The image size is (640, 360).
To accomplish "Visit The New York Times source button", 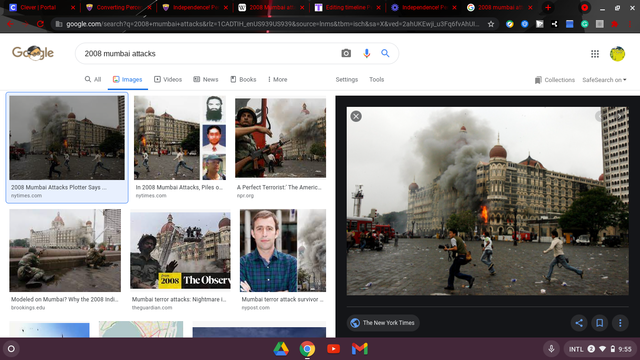I will [x=383, y=323].
